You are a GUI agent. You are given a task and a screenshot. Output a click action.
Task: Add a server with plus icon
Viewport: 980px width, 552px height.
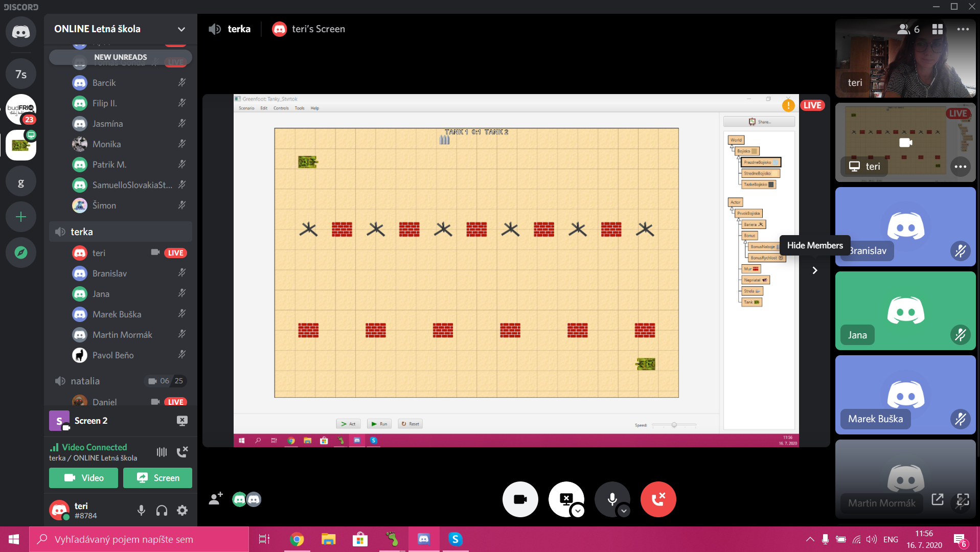point(21,217)
